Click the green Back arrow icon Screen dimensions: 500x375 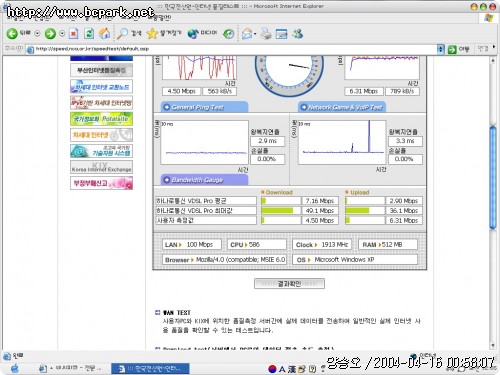coord(12,33)
